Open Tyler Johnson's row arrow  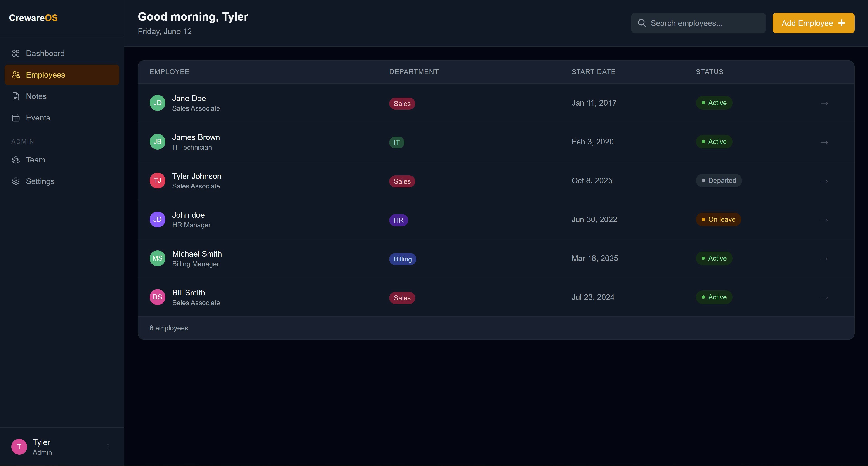[824, 181]
